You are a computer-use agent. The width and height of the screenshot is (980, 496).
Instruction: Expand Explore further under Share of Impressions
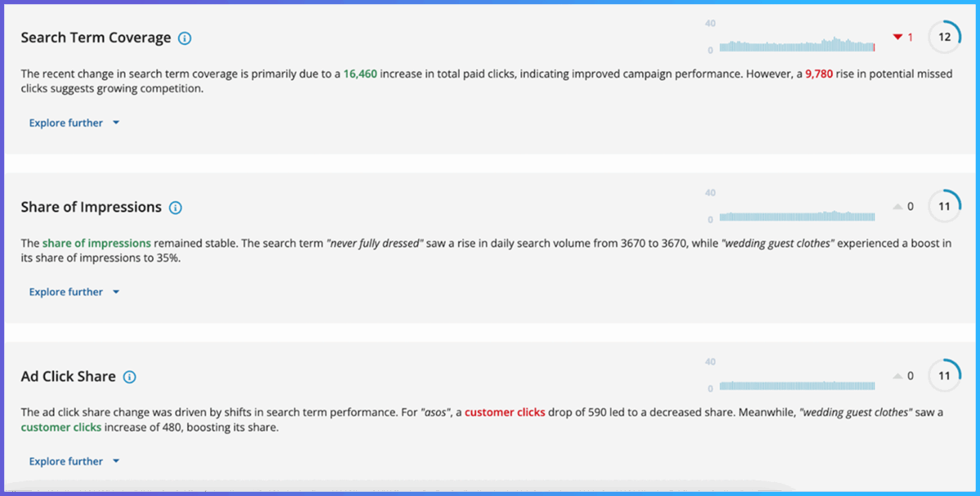pos(74,292)
